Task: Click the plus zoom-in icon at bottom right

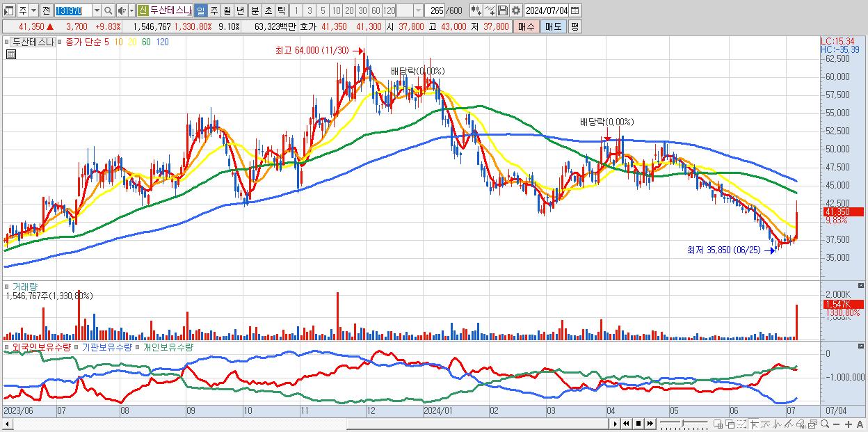Action: (849, 424)
